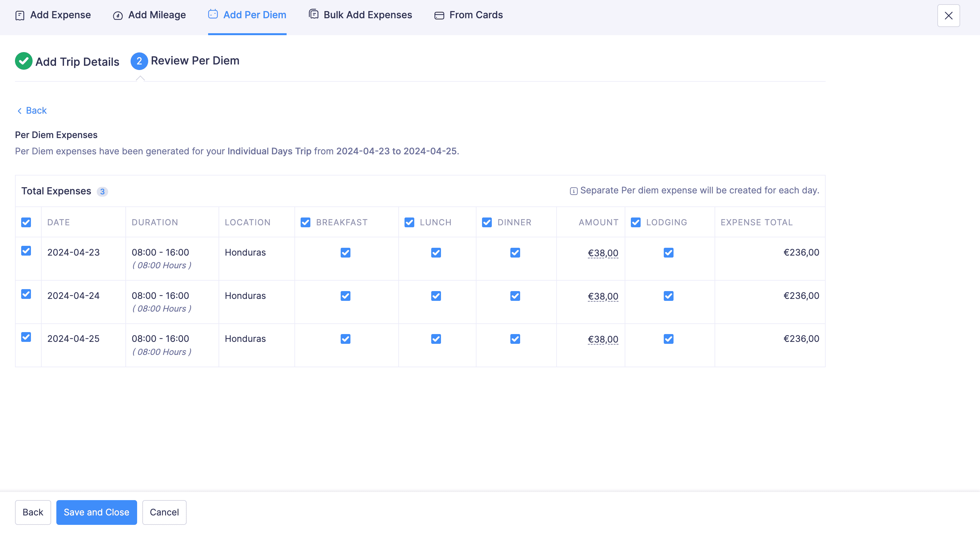Deselect the 2024-04-25 row checkbox

tap(26, 337)
